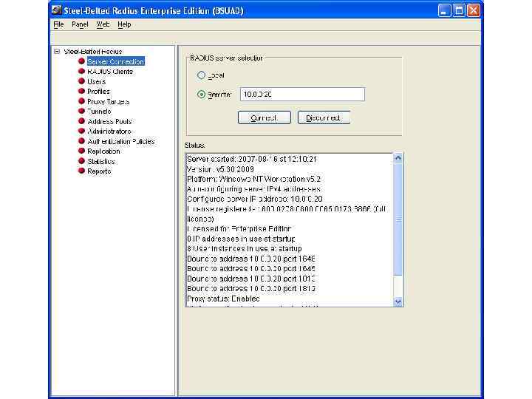
Task: Click the Status box scroll up arrow
Action: pos(398,158)
